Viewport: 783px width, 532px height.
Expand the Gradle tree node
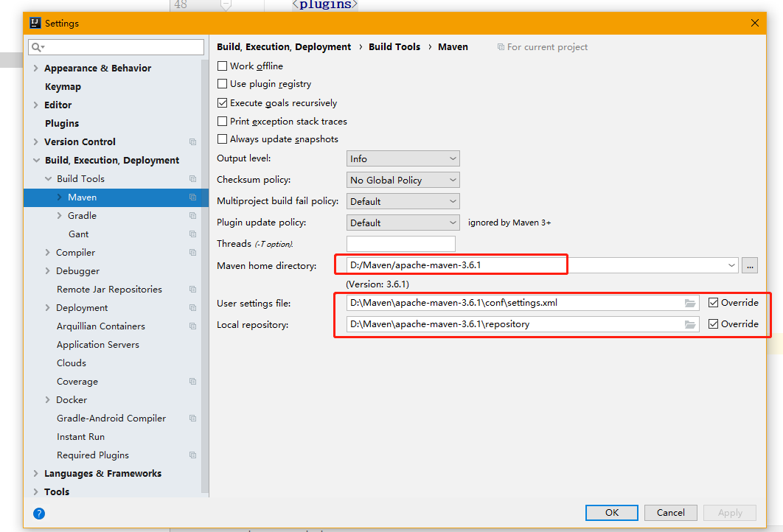tap(59, 216)
